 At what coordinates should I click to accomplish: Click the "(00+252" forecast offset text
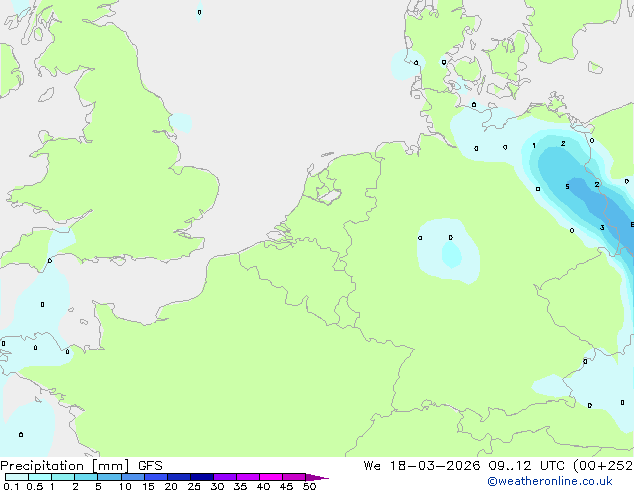[x=603, y=466]
